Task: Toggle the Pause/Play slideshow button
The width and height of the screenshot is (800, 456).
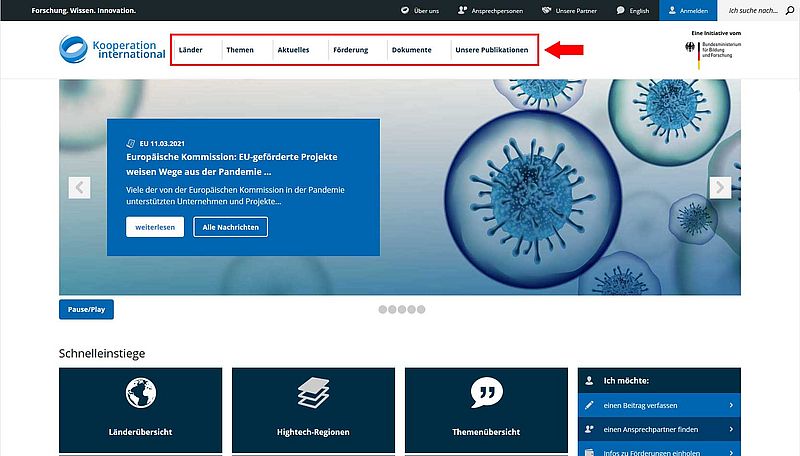Action: pos(86,309)
